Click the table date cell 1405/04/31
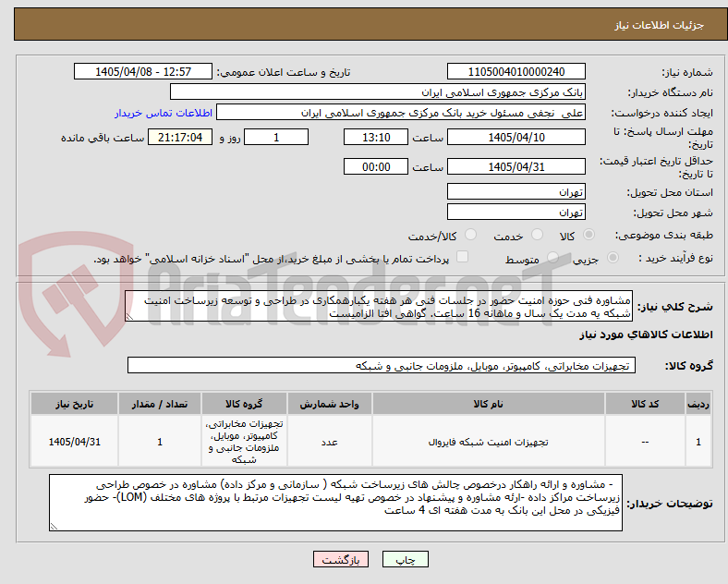The height and width of the screenshot is (584, 728). tap(74, 442)
